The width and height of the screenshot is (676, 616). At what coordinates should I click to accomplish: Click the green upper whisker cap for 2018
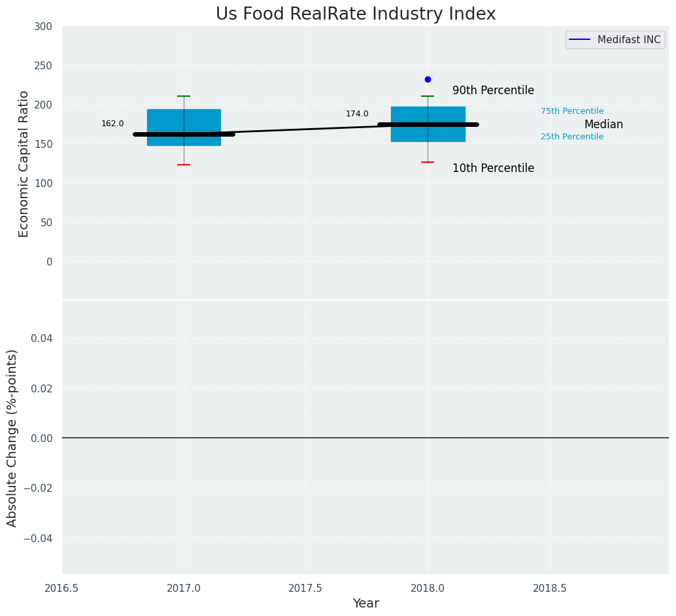point(428,96)
